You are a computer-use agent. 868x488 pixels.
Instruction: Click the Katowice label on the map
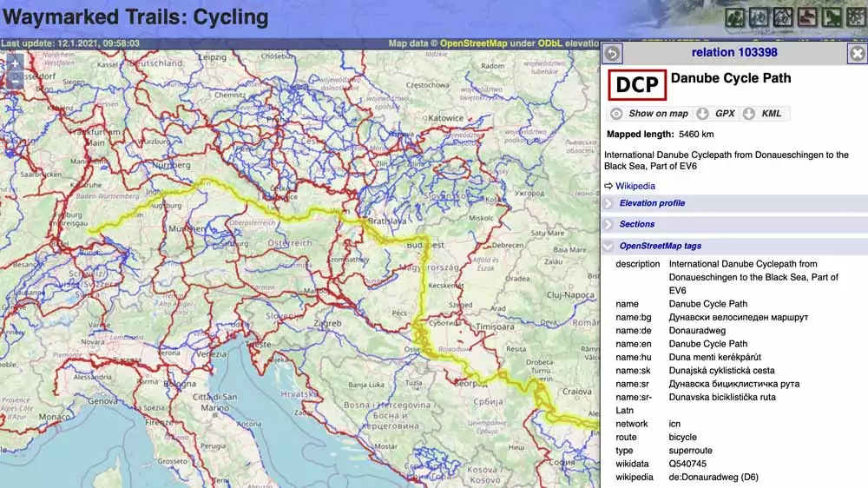[445, 118]
